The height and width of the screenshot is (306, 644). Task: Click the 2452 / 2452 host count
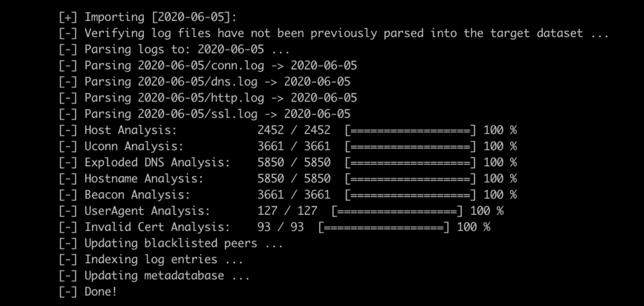coord(294,130)
